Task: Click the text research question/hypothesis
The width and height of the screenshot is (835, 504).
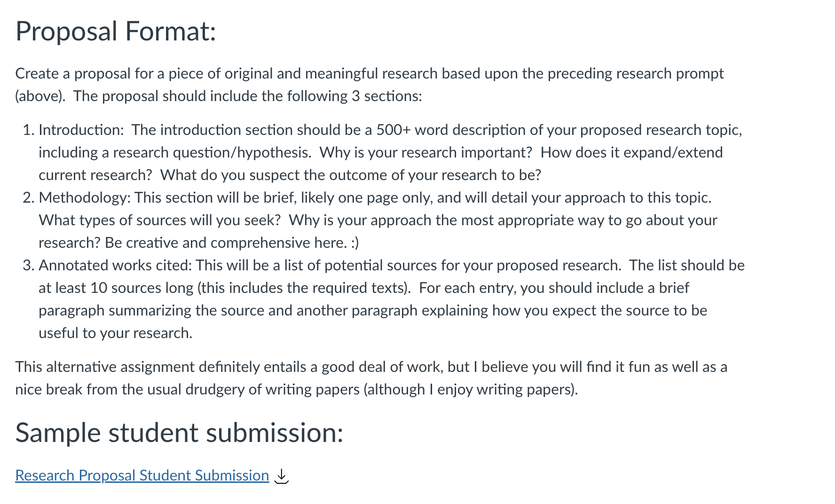Action: 212,152
